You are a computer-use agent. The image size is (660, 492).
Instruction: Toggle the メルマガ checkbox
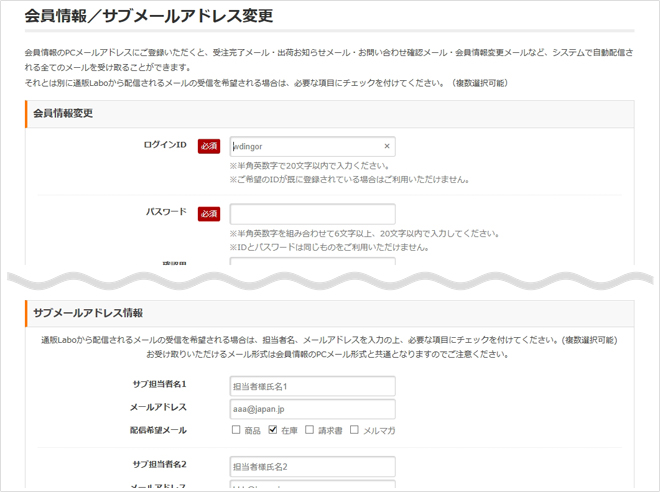pos(355,430)
